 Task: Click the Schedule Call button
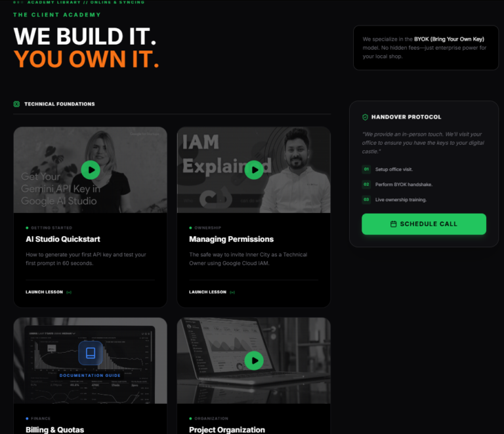pos(424,224)
